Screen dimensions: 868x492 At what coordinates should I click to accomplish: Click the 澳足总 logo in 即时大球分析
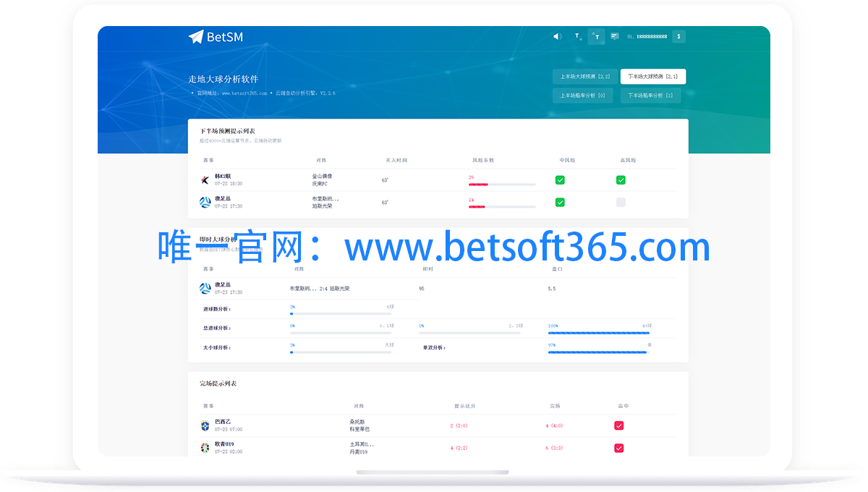click(205, 288)
